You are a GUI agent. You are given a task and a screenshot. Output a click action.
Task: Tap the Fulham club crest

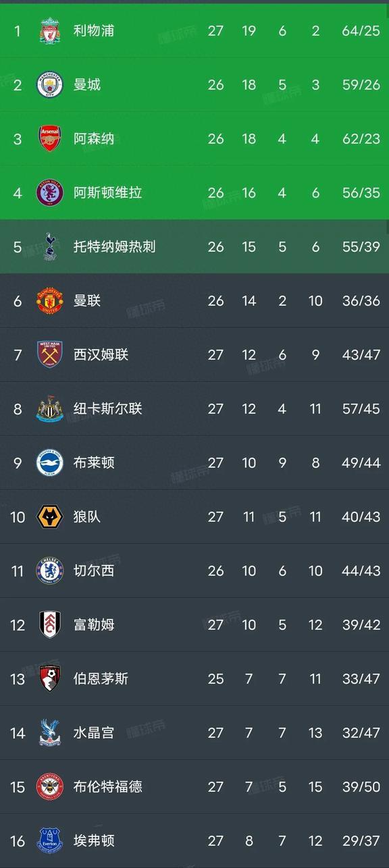point(50,624)
